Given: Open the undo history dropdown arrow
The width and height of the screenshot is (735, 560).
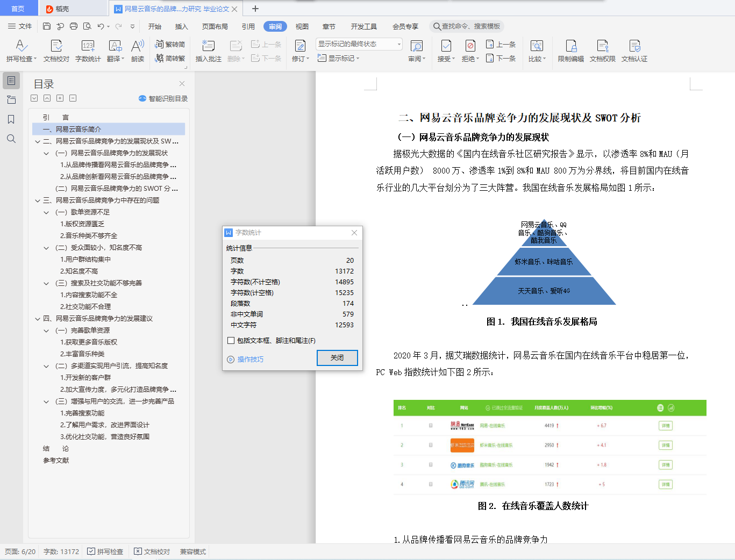Looking at the screenshot, I should click(x=108, y=26).
